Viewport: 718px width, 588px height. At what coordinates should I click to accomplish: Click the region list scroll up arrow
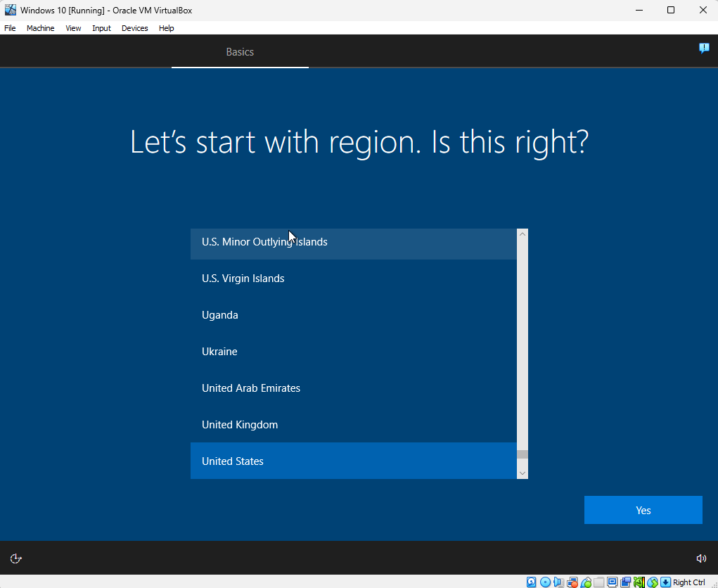point(523,234)
